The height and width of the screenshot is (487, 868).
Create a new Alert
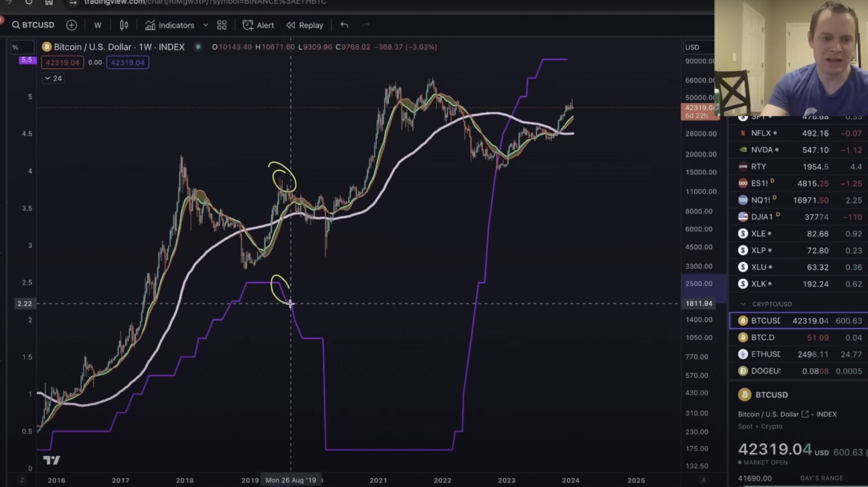(258, 25)
